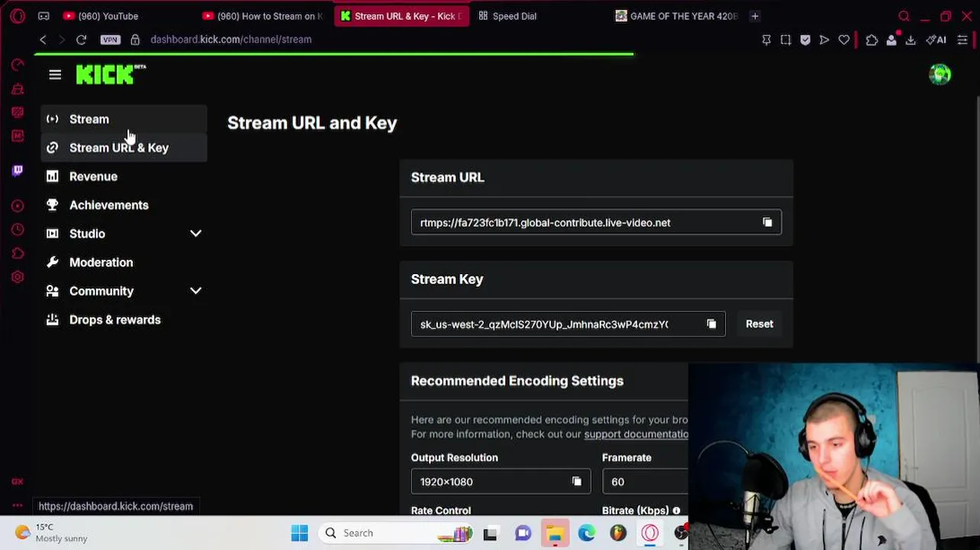Image resolution: width=980 pixels, height=550 pixels.
Task: Expand the Studio submenu chevron
Action: (x=195, y=234)
